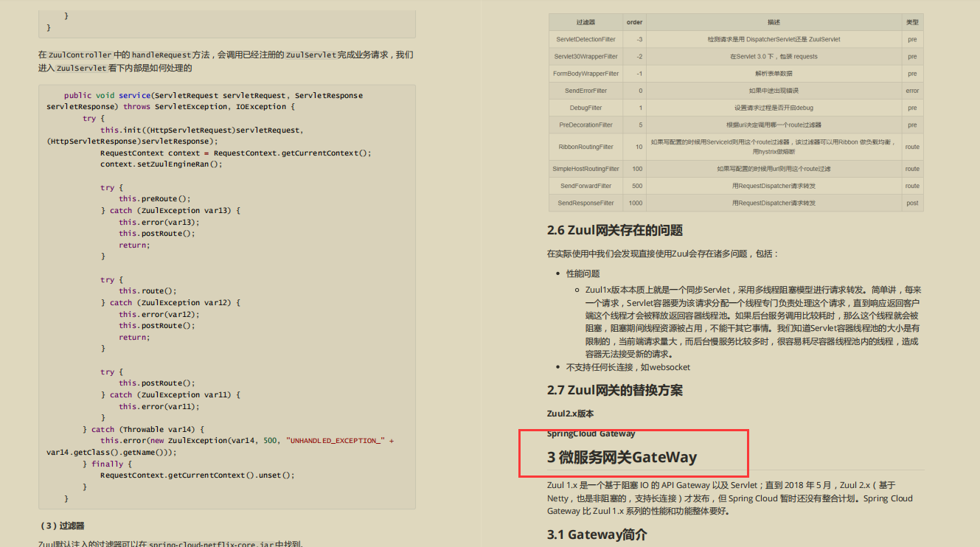Select the SendErrorFilter table cell

click(x=585, y=91)
